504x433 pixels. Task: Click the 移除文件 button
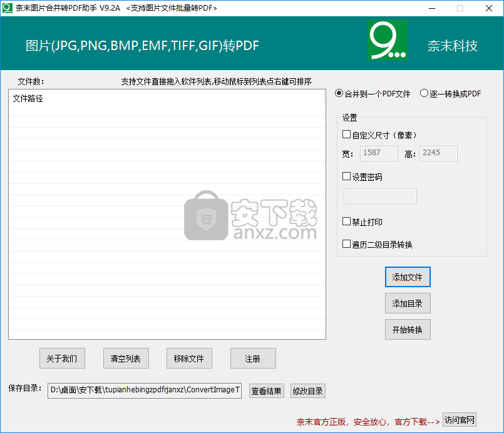click(x=189, y=358)
